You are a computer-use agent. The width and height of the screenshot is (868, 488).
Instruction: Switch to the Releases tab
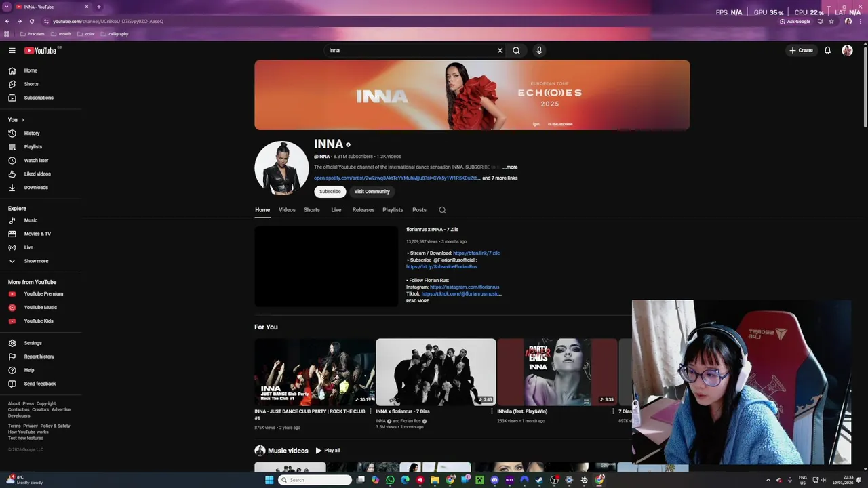(363, 210)
